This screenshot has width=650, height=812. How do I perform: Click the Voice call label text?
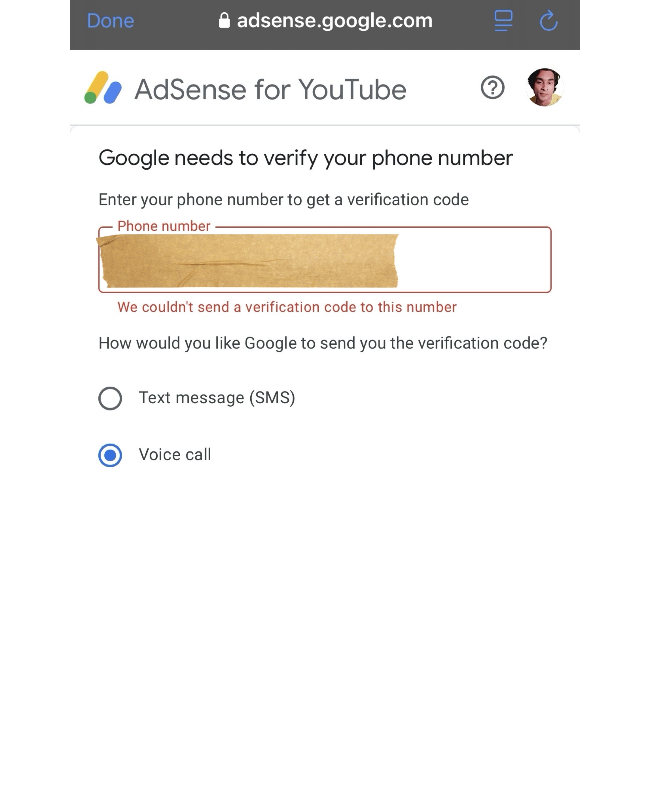[175, 455]
